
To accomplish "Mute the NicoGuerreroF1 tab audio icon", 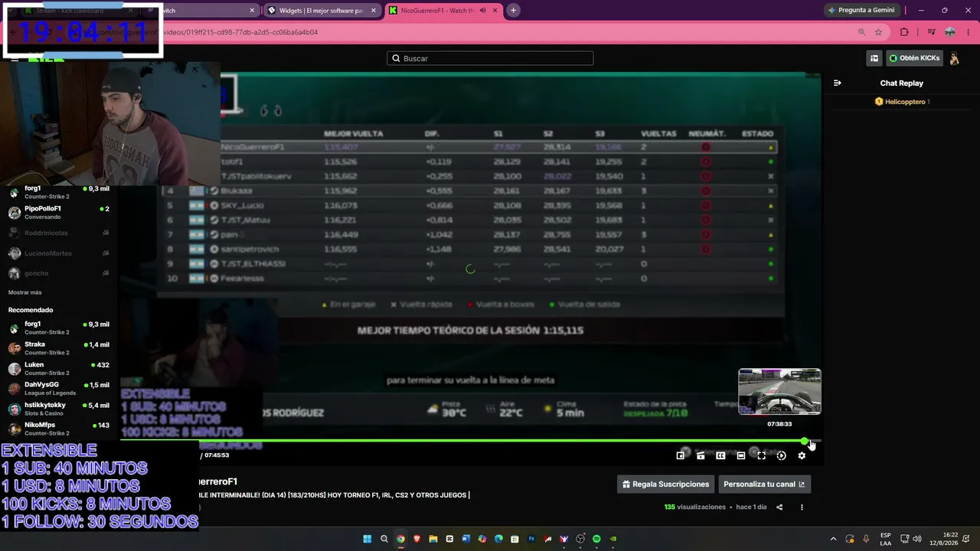I will pos(482,10).
